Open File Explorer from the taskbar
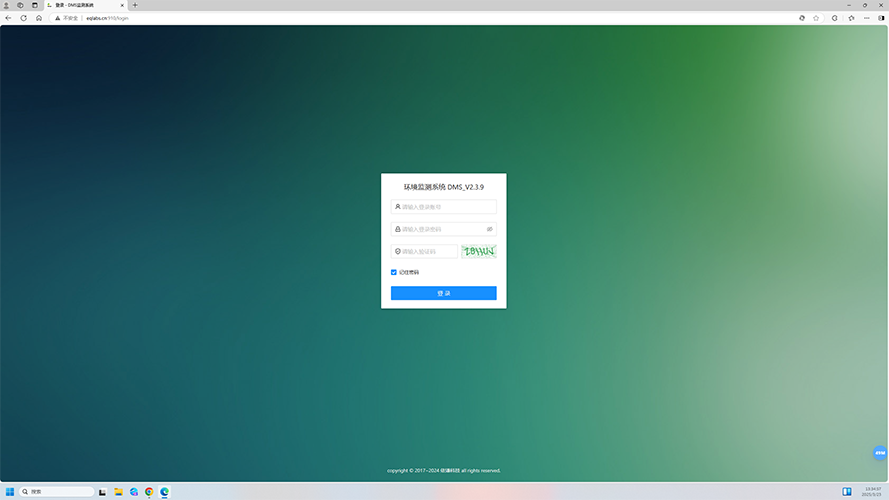The height and width of the screenshot is (500, 889). [118, 492]
